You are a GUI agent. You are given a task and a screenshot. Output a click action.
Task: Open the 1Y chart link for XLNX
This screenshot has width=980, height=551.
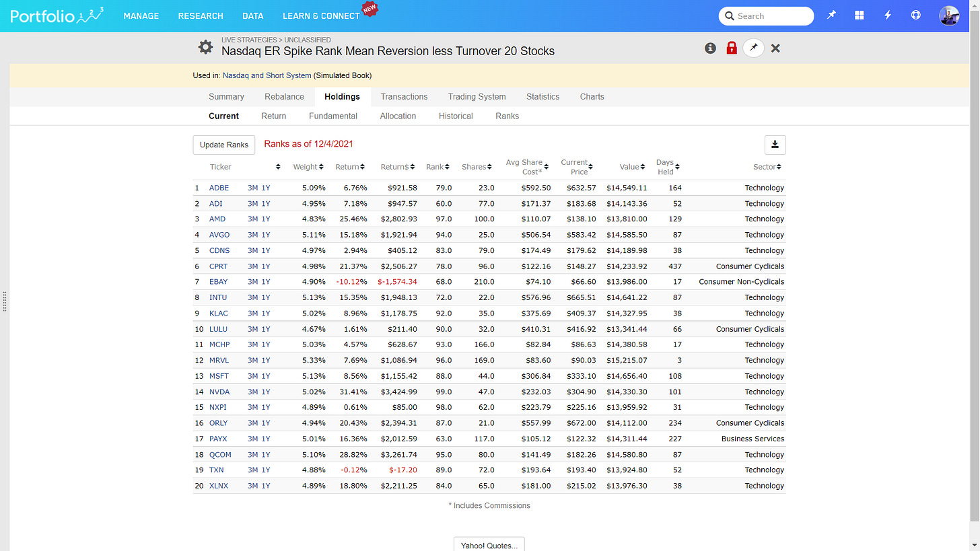(x=266, y=486)
